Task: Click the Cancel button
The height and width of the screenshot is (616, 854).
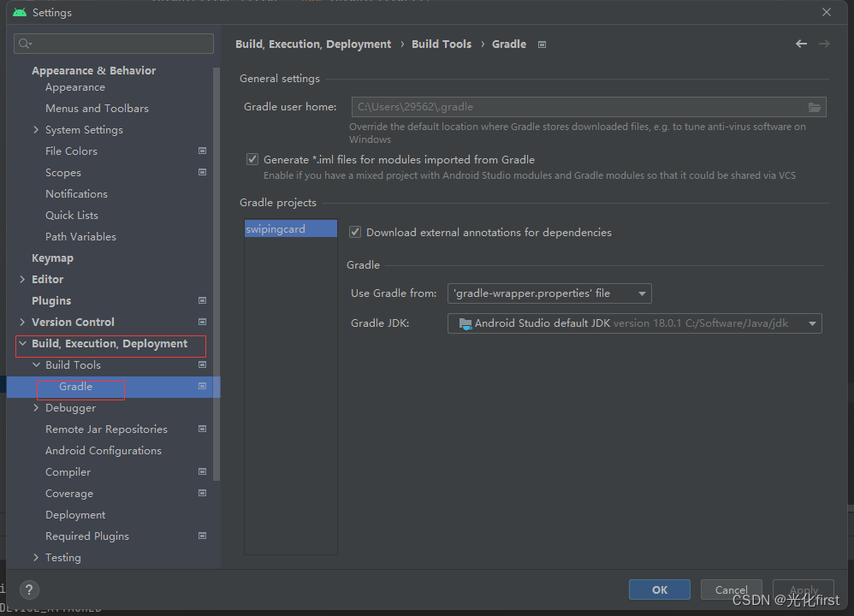Action: pos(731,589)
